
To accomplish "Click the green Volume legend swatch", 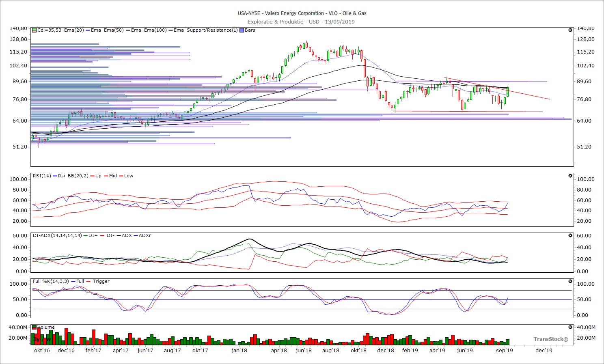I will 35,327.
